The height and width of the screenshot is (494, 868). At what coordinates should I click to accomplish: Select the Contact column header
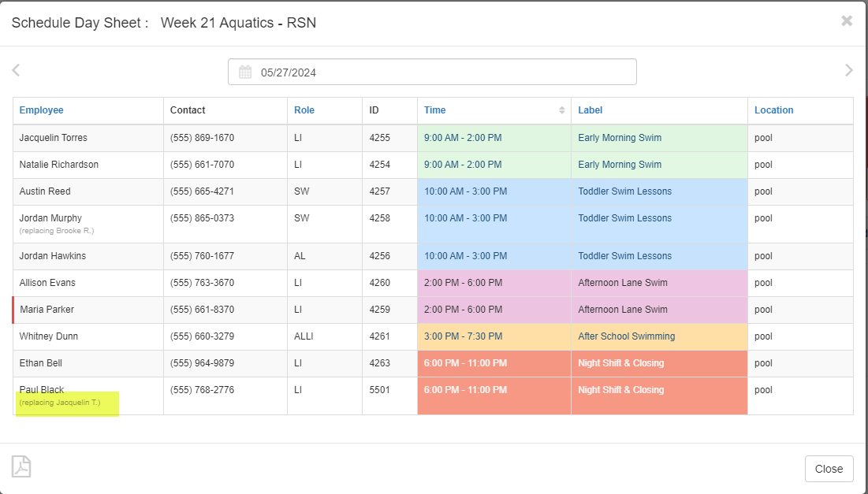pyautogui.click(x=188, y=110)
